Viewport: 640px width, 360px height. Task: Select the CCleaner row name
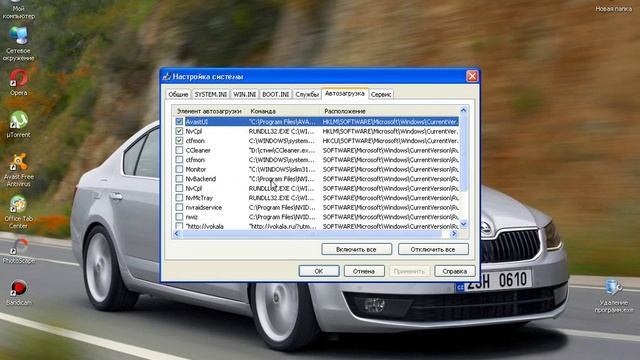pos(198,150)
